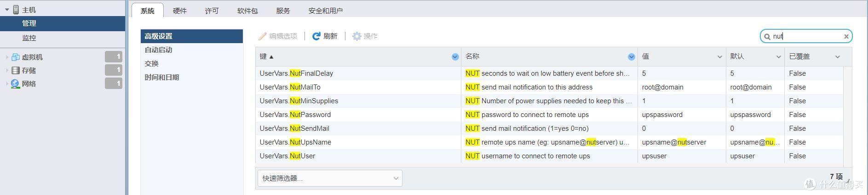This screenshot has width=868, height=195.
Task: Click the gear actions icon
Action: (356, 36)
